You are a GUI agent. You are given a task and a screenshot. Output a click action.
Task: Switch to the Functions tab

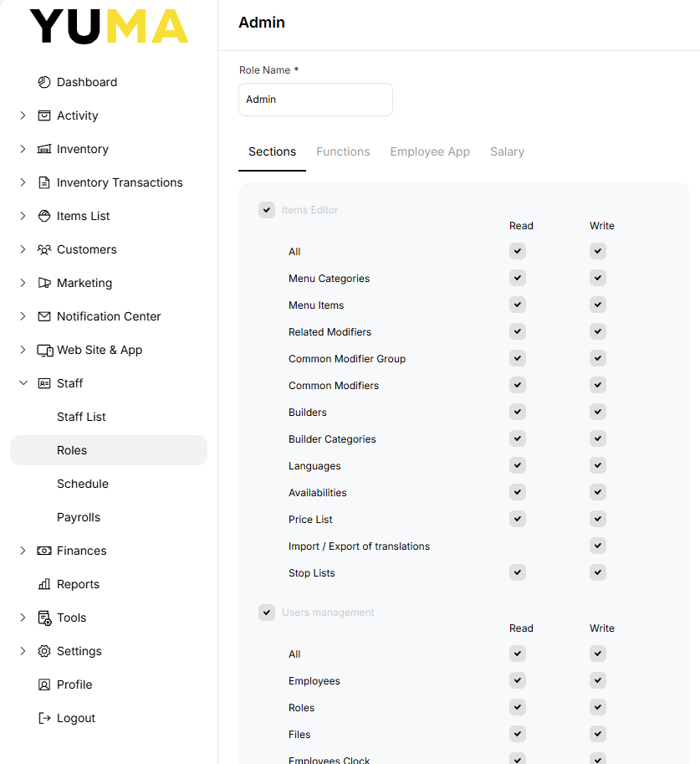point(343,152)
